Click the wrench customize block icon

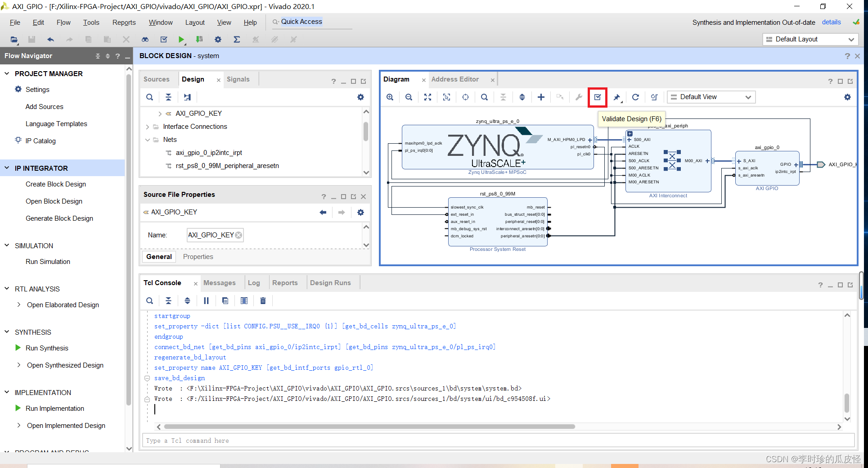click(579, 97)
